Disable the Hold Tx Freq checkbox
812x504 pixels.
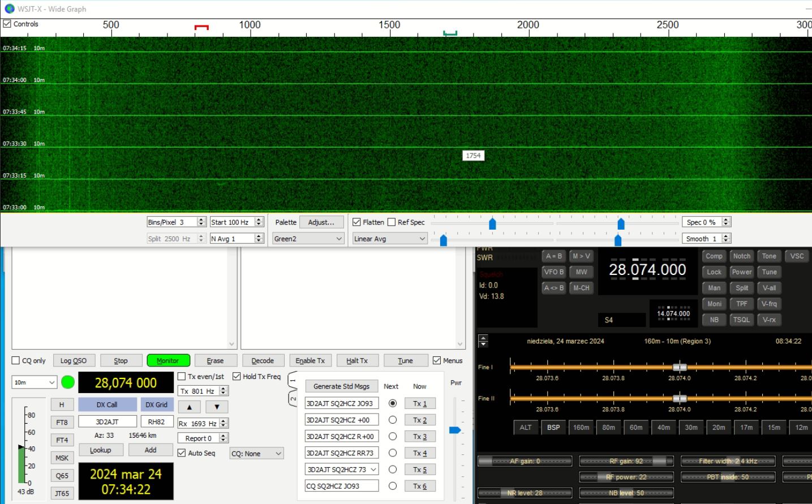tap(237, 376)
